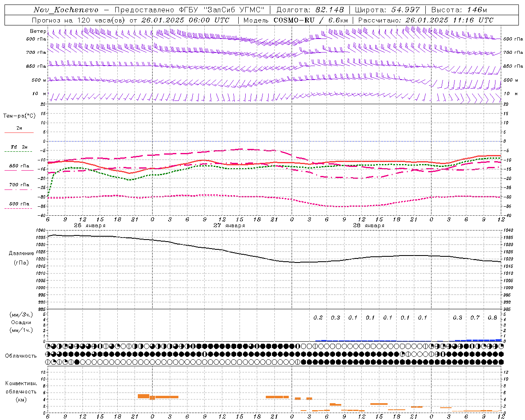525x420 pixels.
Task: Click the (мм/1ч.) precipitation unit label
Action: click(x=21, y=330)
